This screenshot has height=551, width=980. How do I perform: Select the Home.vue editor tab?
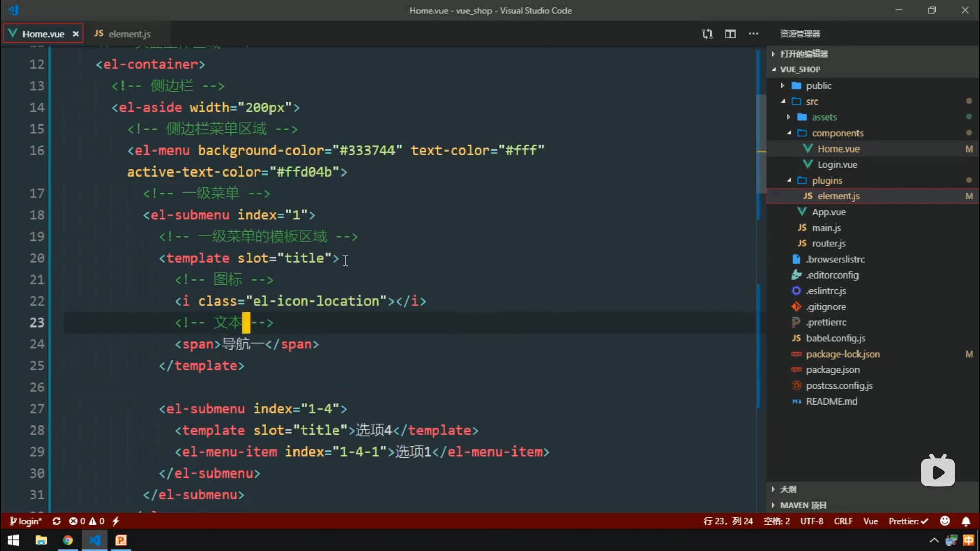(x=43, y=34)
